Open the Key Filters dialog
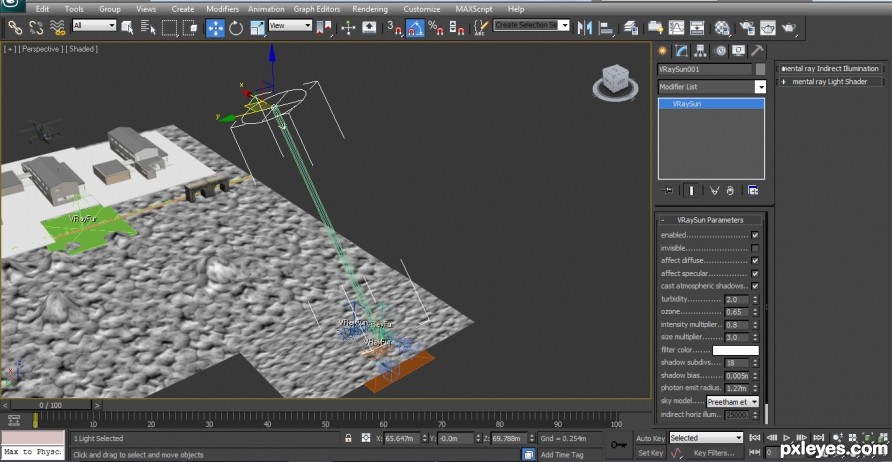The width and height of the screenshot is (892, 462). coord(714,453)
